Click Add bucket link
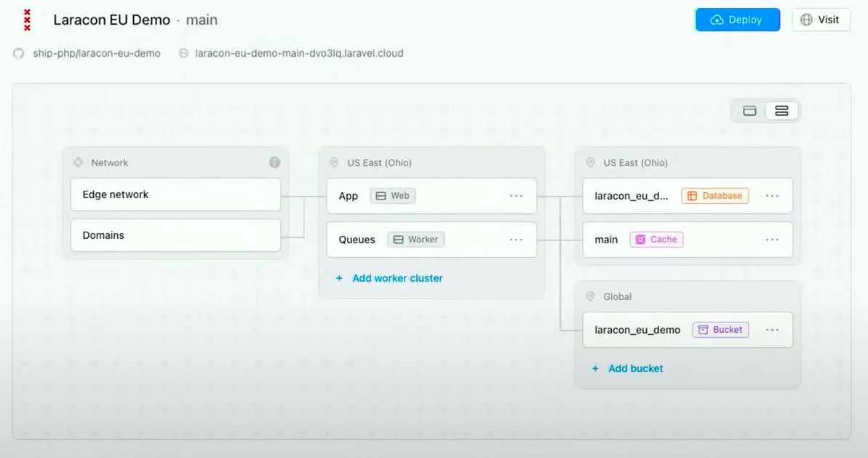 pyautogui.click(x=635, y=368)
